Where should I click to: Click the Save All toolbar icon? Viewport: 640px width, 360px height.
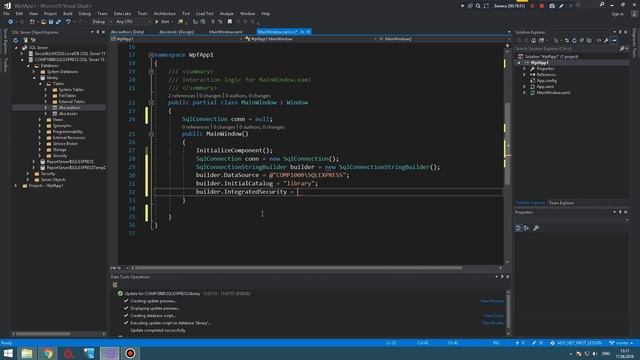click(58, 22)
